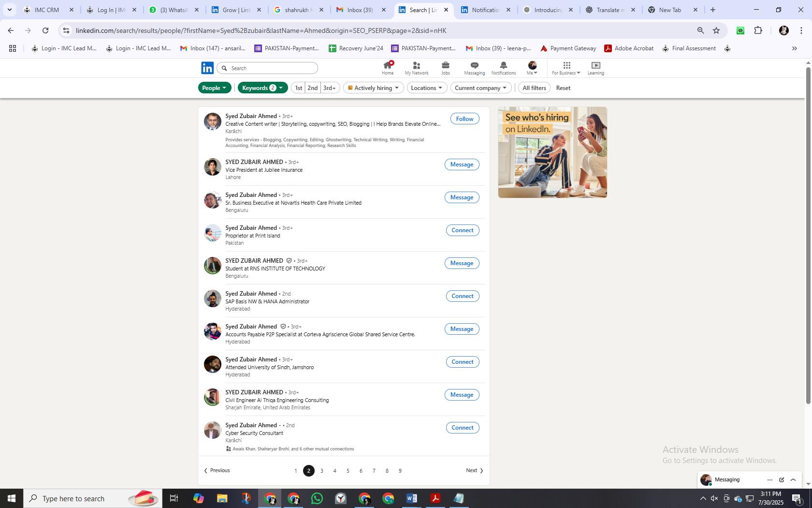
Task: Switch to Translate browser tab
Action: pyautogui.click(x=610, y=10)
